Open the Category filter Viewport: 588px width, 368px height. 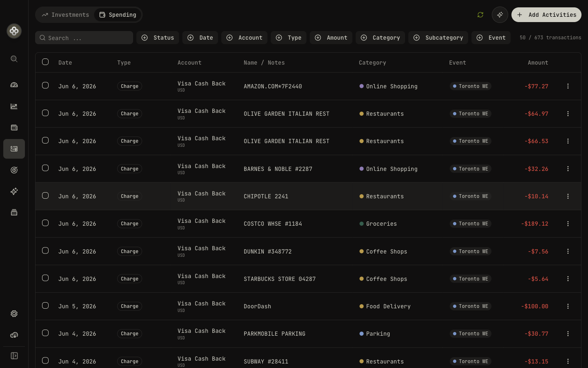pos(380,38)
